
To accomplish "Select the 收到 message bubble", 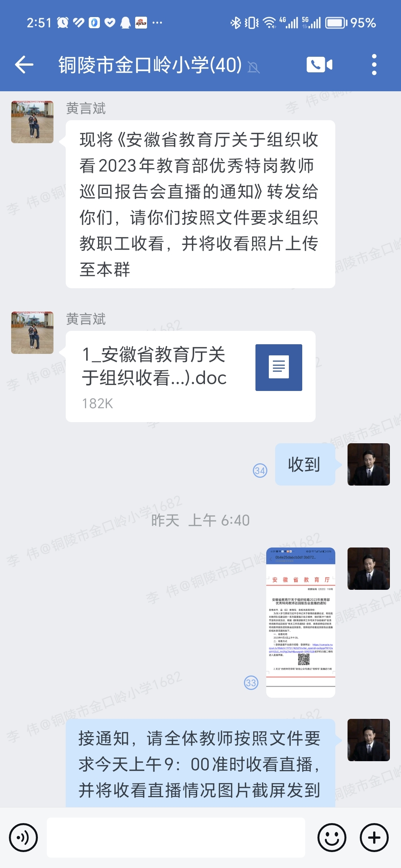I will point(305,464).
